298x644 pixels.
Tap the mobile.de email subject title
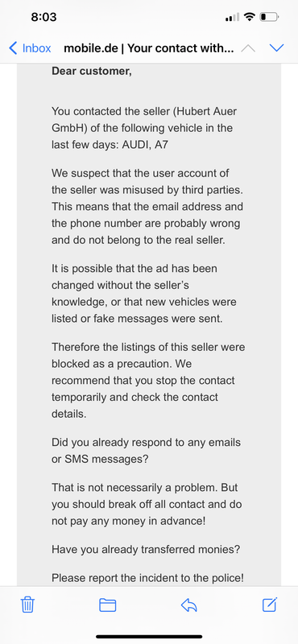(x=149, y=48)
